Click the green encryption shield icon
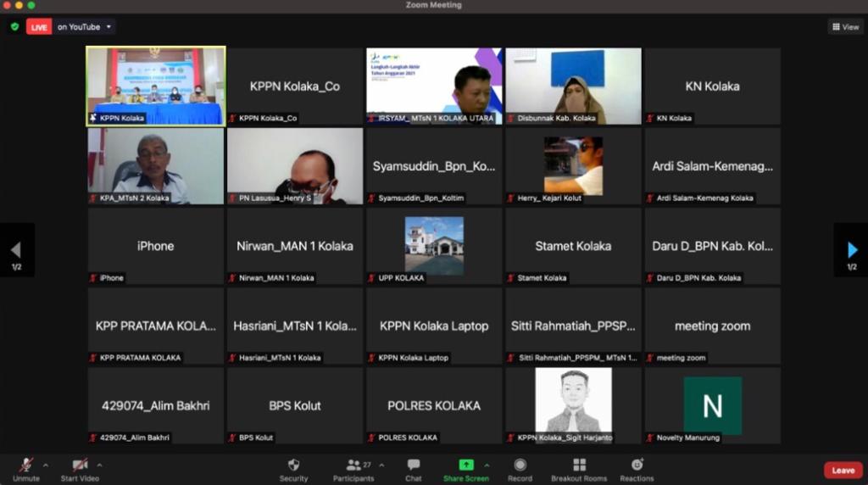This screenshot has height=485, width=868. (x=14, y=27)
